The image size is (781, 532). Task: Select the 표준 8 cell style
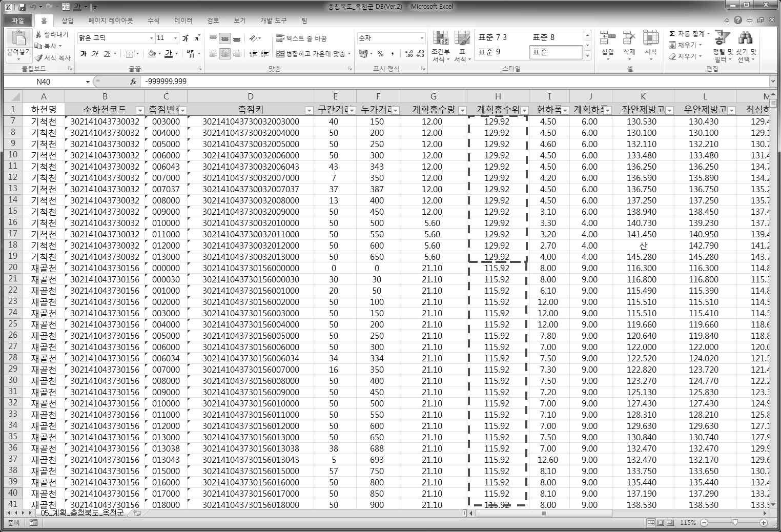pos(556,37)
